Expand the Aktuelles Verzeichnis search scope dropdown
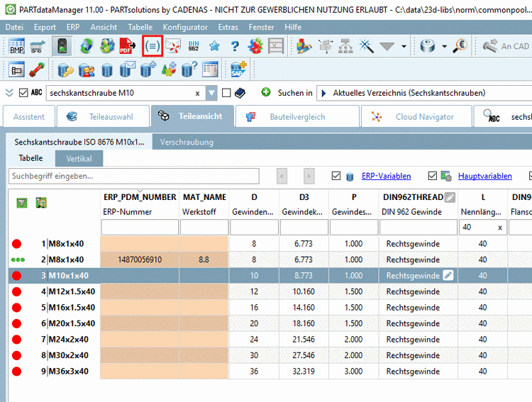Screen dimensions: 532x402 (323, 93)
